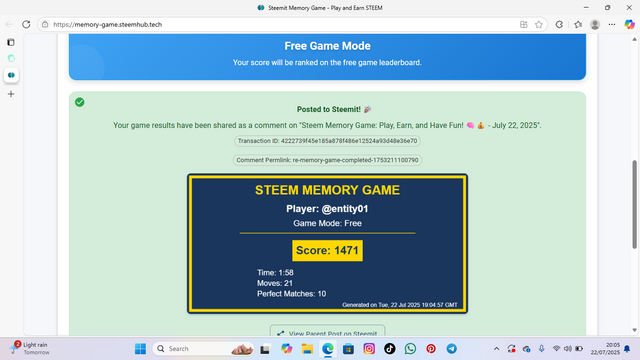Launch Copilot from the browser toolbar
Image resolution: width=640 pixels, height=360 pixels.
pyautogui.click(x=629, y=24)
